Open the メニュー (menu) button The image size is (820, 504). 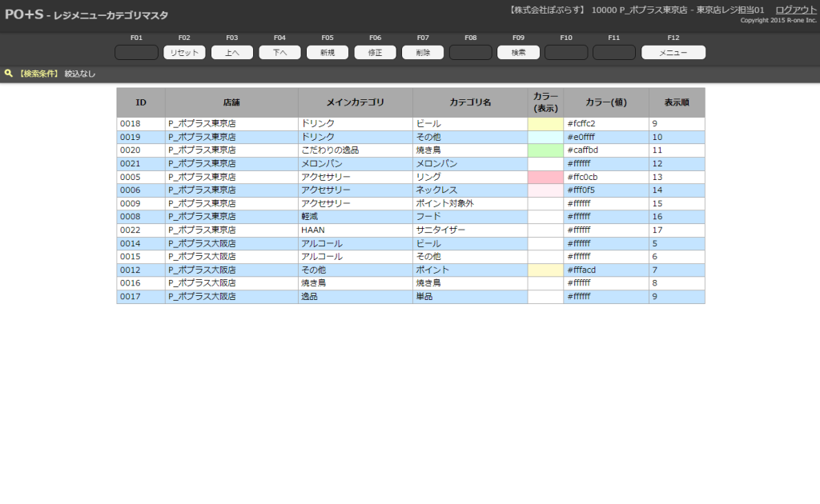click(x=673, y=53)
